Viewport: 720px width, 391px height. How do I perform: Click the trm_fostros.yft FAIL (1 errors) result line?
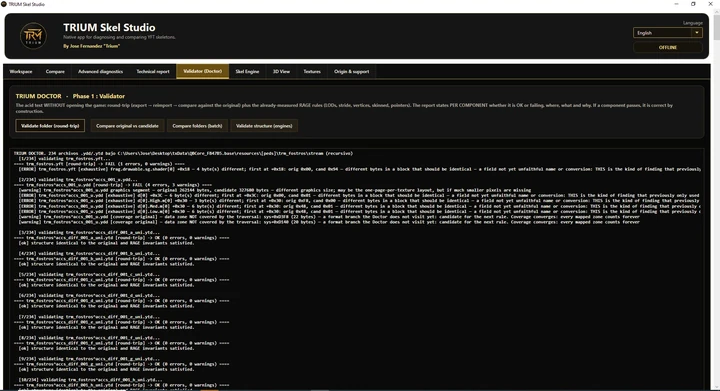(x=99, y=164)
